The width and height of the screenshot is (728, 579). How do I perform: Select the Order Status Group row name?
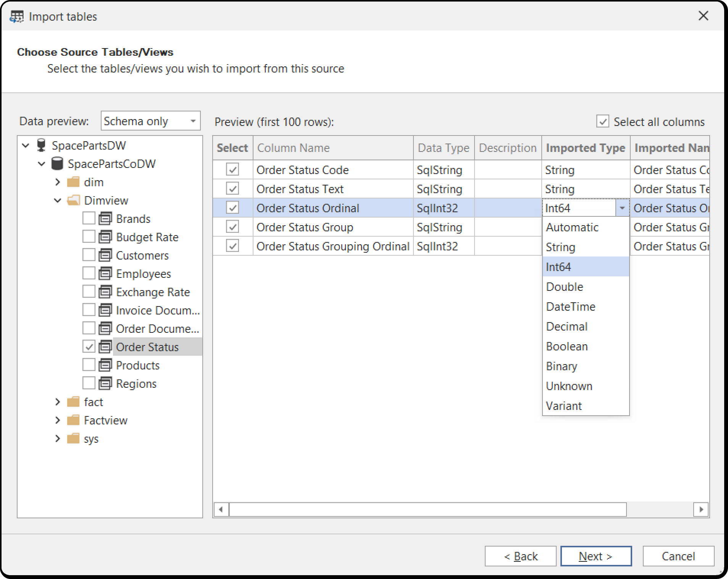(x=305, y=227)
